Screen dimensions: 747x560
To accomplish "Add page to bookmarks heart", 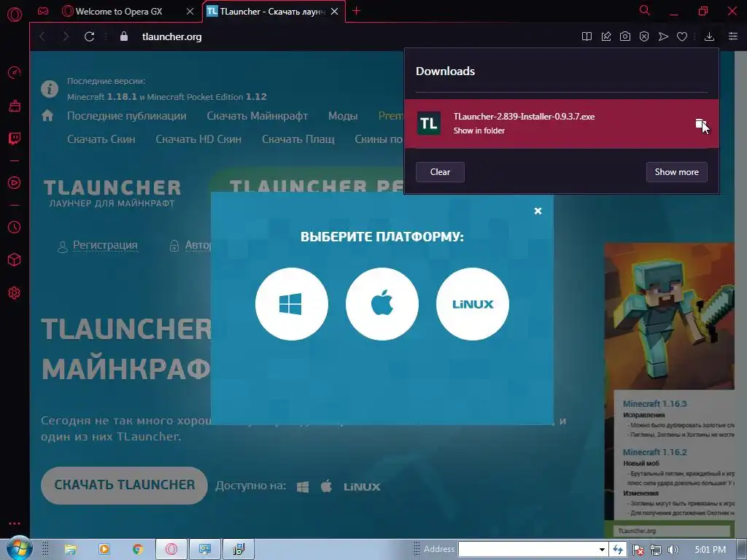I will coord(682,36).
